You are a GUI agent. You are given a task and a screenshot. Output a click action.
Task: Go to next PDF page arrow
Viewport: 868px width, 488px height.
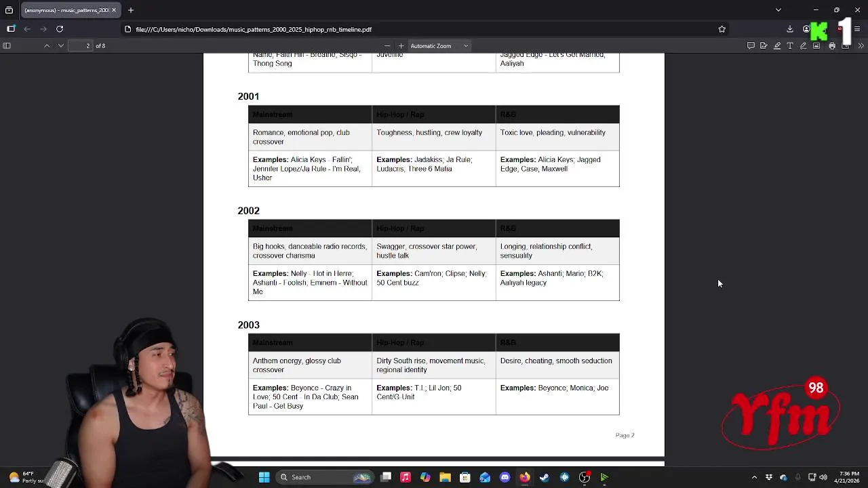click(x=61, y=46)
